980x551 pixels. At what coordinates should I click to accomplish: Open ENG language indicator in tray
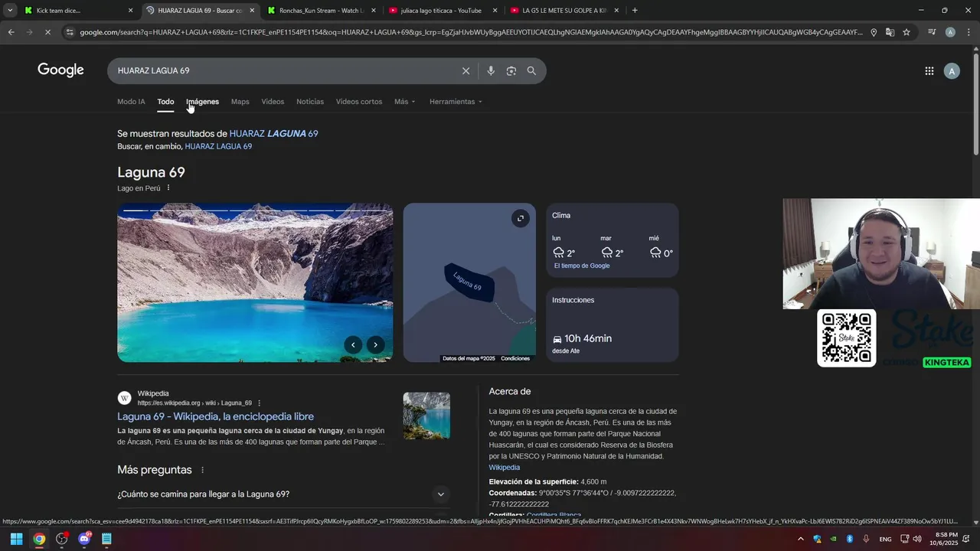885,540
